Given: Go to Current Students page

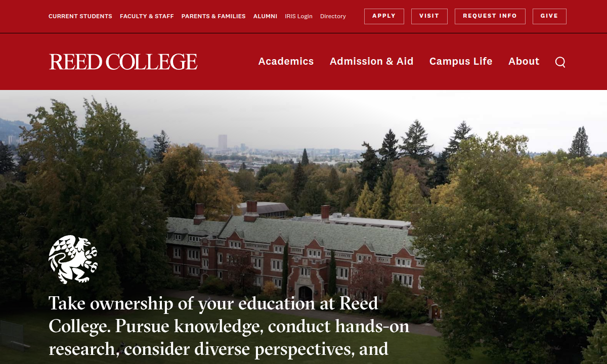Looking at the screenshot, I should (x=80, y=16).
